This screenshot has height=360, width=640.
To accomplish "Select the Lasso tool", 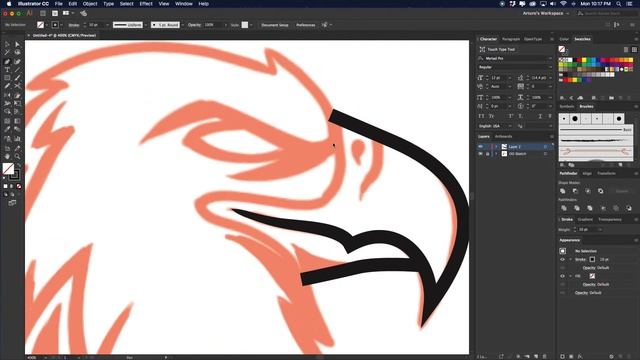I will click(17, 52).
